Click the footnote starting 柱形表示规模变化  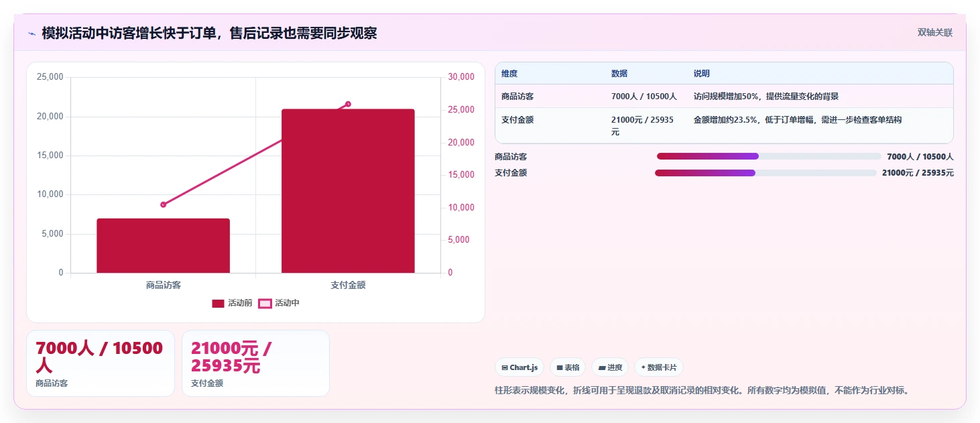[x=702, y=390]
